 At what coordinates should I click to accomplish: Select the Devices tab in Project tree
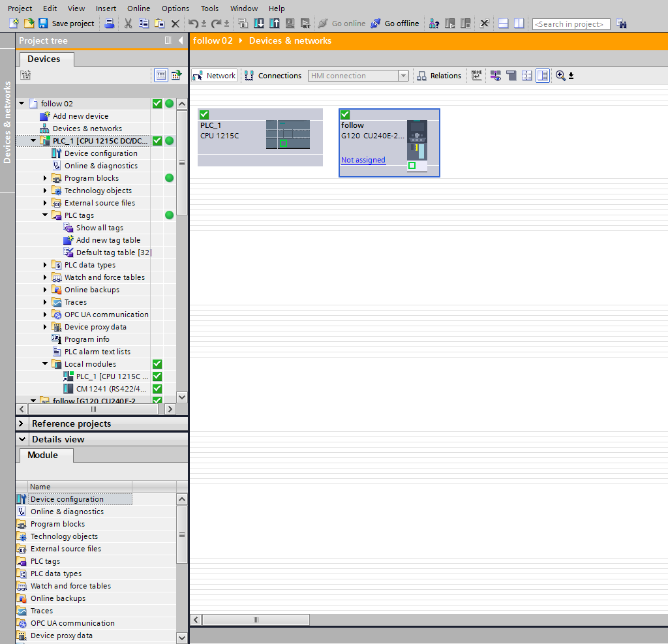[x=44, y=59]
